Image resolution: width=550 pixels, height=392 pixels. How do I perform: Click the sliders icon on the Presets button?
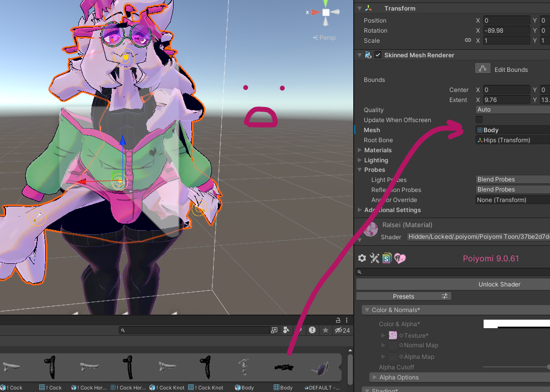(445, 296)
